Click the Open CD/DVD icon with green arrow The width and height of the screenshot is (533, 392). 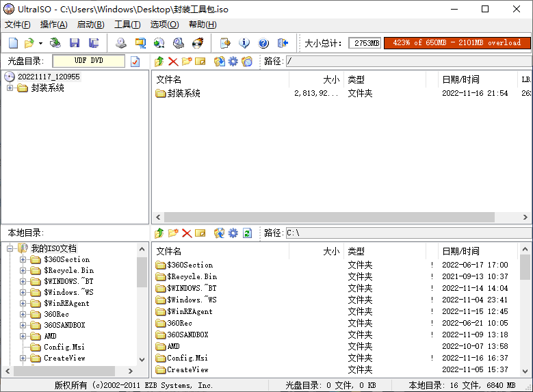click(x=55, y=43)
